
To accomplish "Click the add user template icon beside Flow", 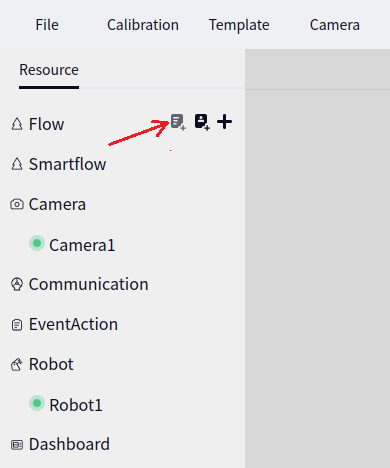I will (202, 122).
